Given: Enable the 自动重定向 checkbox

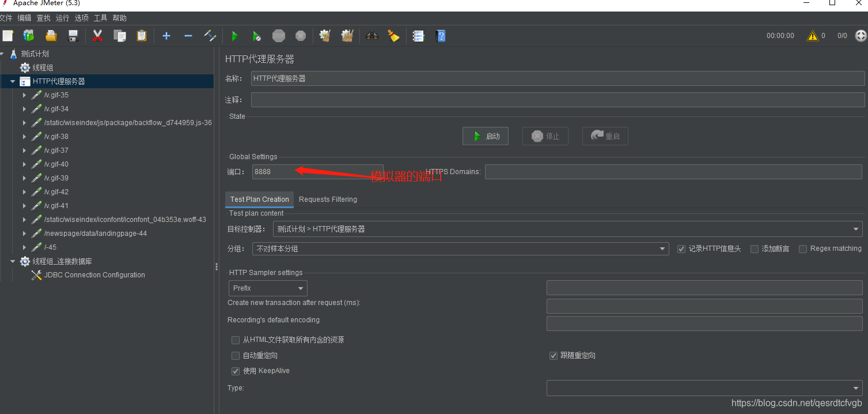Looking at the screenshot, I should [236, 356].
